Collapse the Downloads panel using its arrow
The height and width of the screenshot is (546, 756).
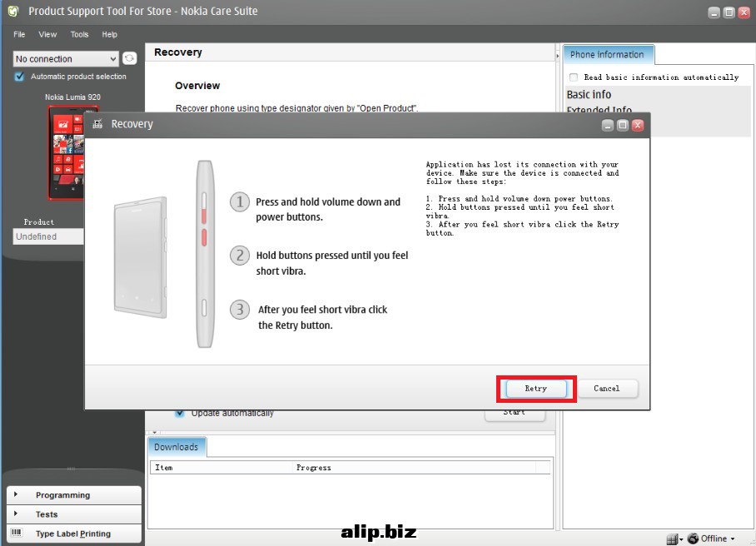pos(154,432)
